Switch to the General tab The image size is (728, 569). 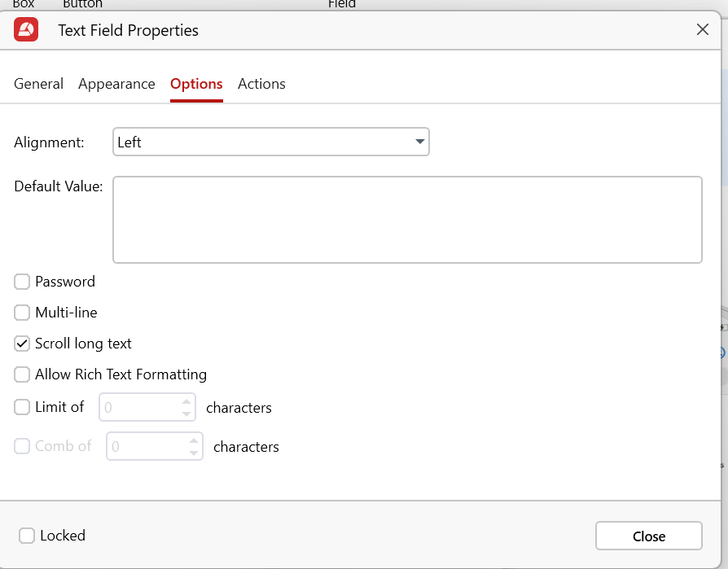(x=38, y=84)
